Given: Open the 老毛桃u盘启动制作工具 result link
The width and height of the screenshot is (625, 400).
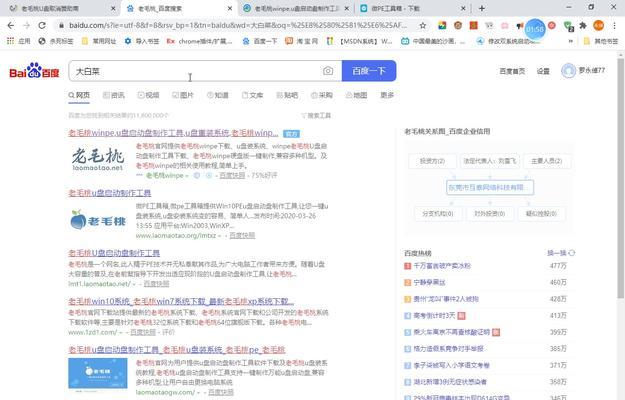Looking at the screenshot, I should click(x=110, y=193).
